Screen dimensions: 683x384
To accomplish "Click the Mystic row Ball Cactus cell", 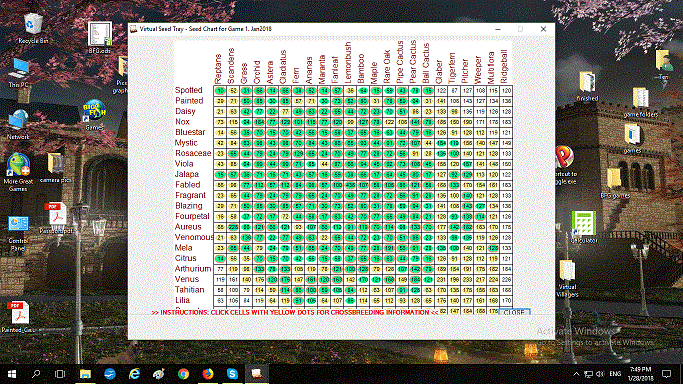I will coord(428,143).
